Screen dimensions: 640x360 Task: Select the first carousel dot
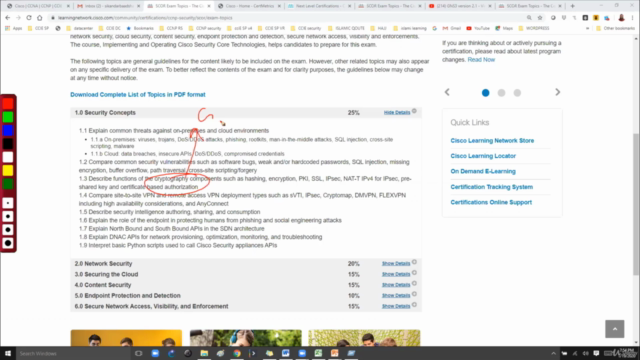click(x=485, y=93)
